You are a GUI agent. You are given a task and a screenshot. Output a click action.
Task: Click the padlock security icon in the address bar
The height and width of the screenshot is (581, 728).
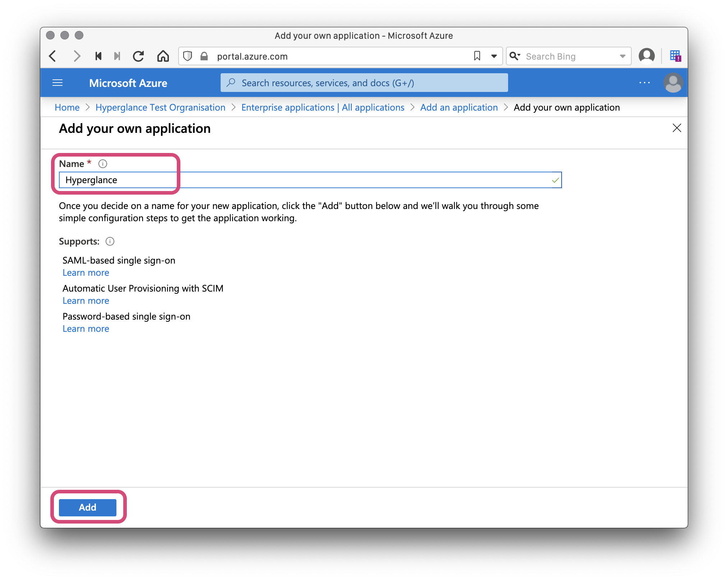[x=203, y=56]
